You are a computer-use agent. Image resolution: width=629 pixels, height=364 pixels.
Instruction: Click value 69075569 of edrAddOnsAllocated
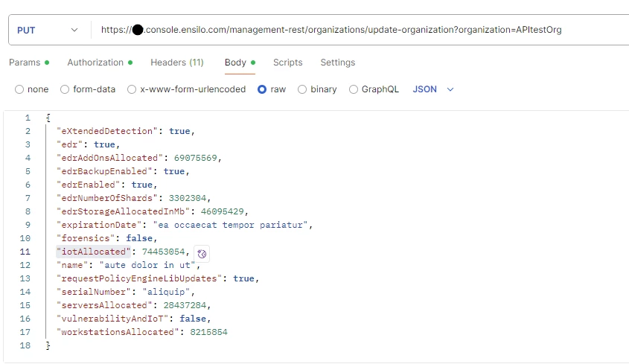[195, 158]
